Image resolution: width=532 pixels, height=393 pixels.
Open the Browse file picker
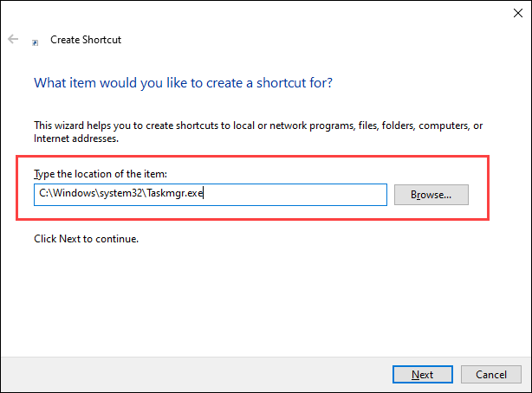click(x=431, y=195)
